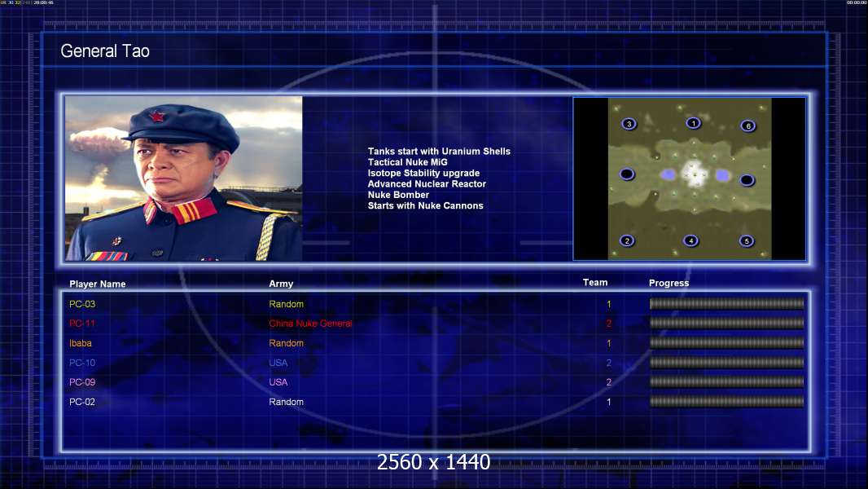Click the Team column header
Image resolution: width=868 pixels, height=489 pixels.
pos(595,283)
